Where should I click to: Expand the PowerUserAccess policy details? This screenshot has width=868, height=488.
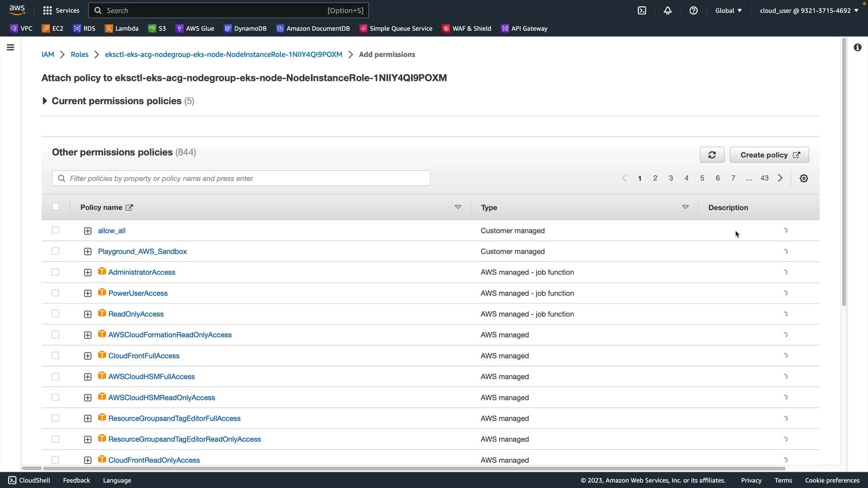pos(88,293)
